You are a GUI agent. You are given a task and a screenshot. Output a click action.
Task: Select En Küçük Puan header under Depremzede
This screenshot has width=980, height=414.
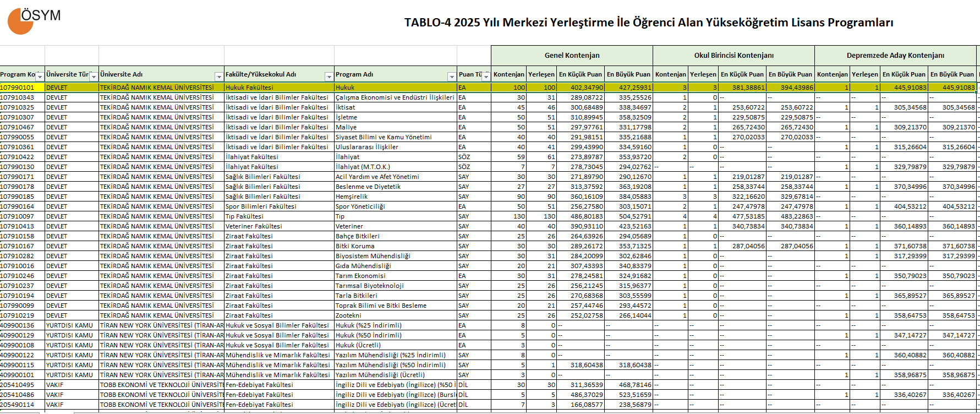[x=904, y=74]
